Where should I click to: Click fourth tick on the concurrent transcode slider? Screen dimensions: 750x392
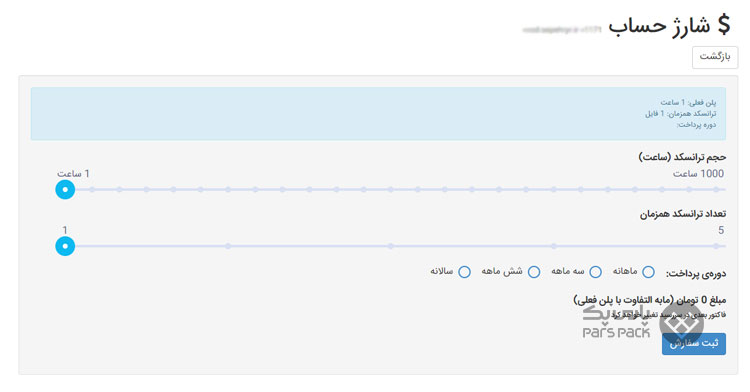553,246
